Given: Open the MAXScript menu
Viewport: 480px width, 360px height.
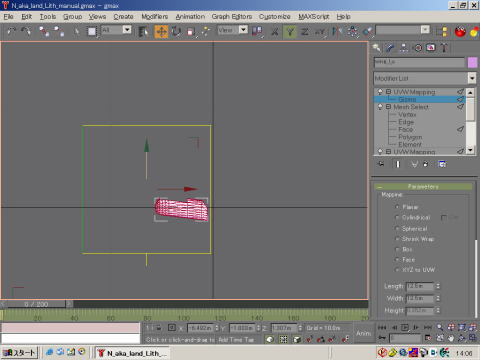Looking at the screenshot, I should coord(313,16).
